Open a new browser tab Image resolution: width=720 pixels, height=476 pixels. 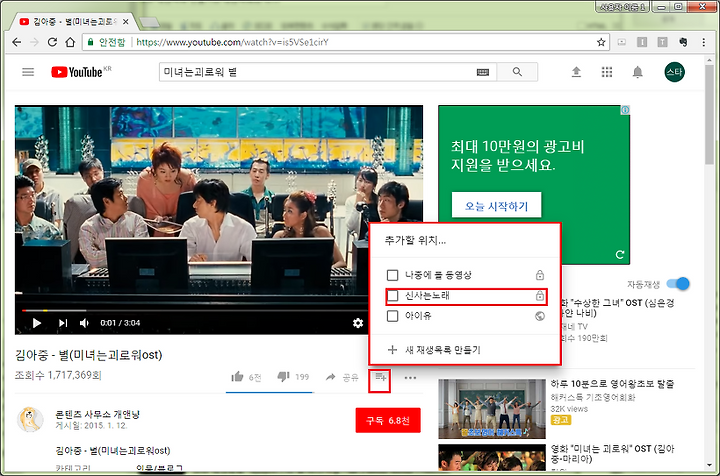point(149,22)
